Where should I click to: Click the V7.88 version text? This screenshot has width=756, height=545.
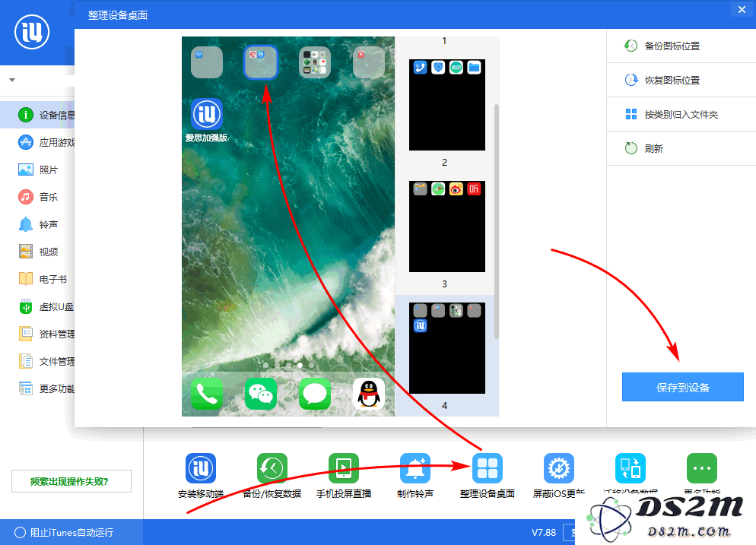[x=544, y=533]
